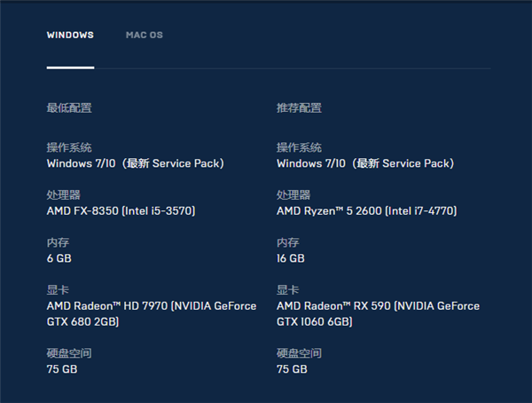Image resolution: width=532 pixels, height=403 pixels.
Task: Select minimum 75 GB disk space value
Action: [62, 369]
